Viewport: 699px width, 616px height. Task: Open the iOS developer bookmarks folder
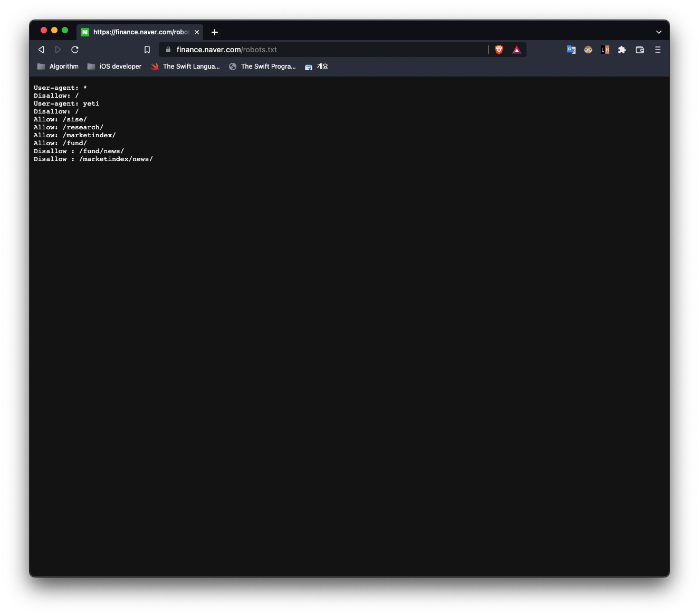[x=114, y=67]
